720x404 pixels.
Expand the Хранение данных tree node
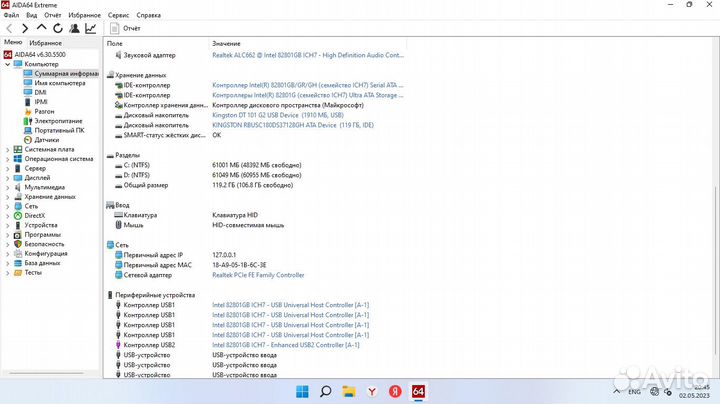tap(7, 197)
